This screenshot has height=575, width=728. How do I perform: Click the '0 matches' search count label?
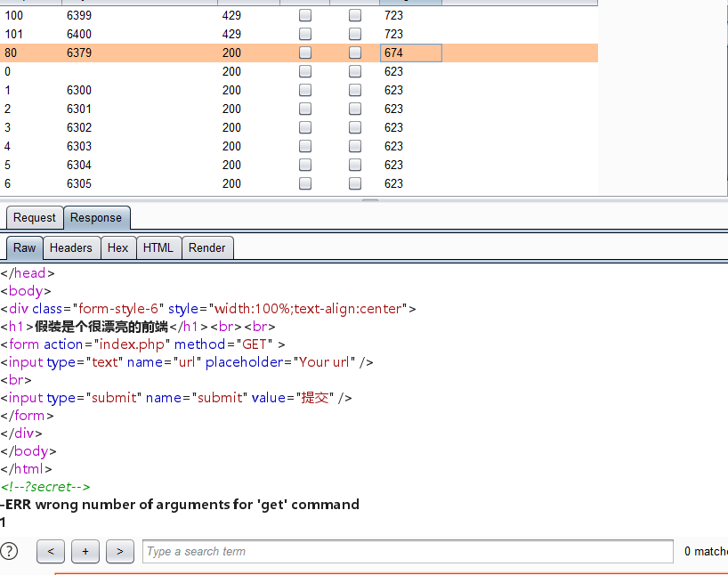tap(706, 551)
